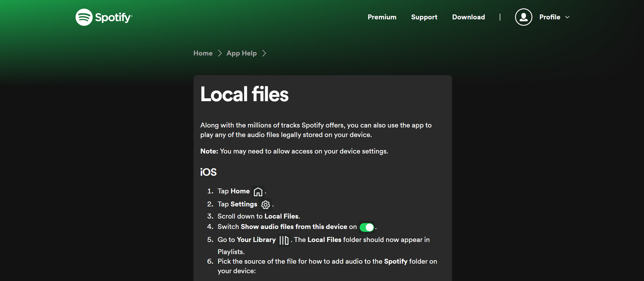Click the profile avatar icon
Screen dimensions: 644x281
(x=523, y=17)
